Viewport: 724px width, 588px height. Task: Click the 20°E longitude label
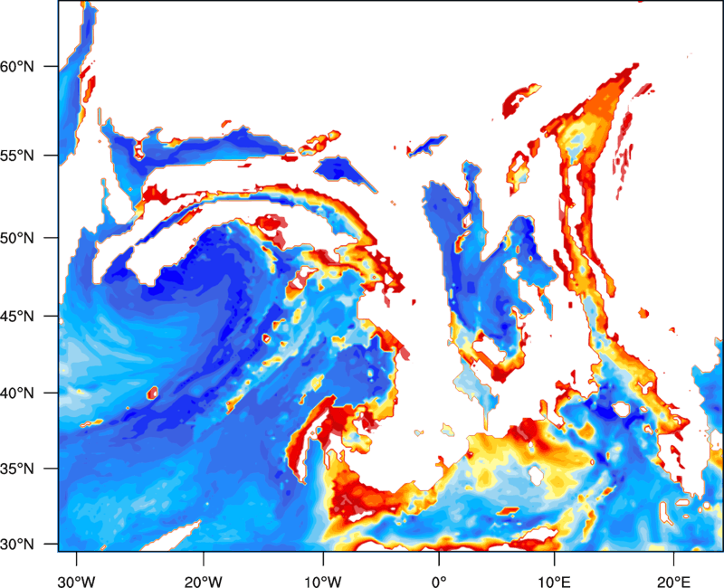pyautogui.click(x=673, y=582)
